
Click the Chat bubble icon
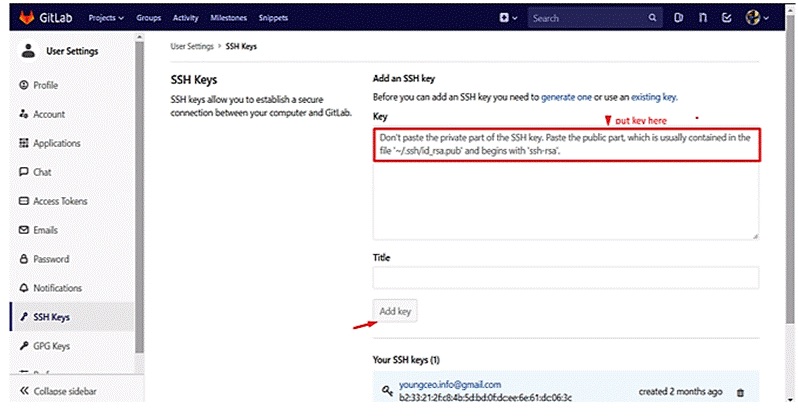24,172
